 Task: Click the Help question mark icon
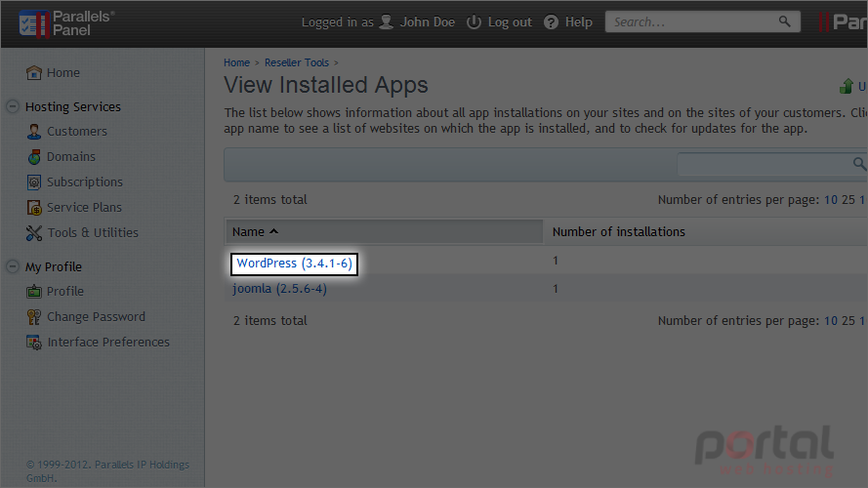pyautogui.click(x=551, y=22)
